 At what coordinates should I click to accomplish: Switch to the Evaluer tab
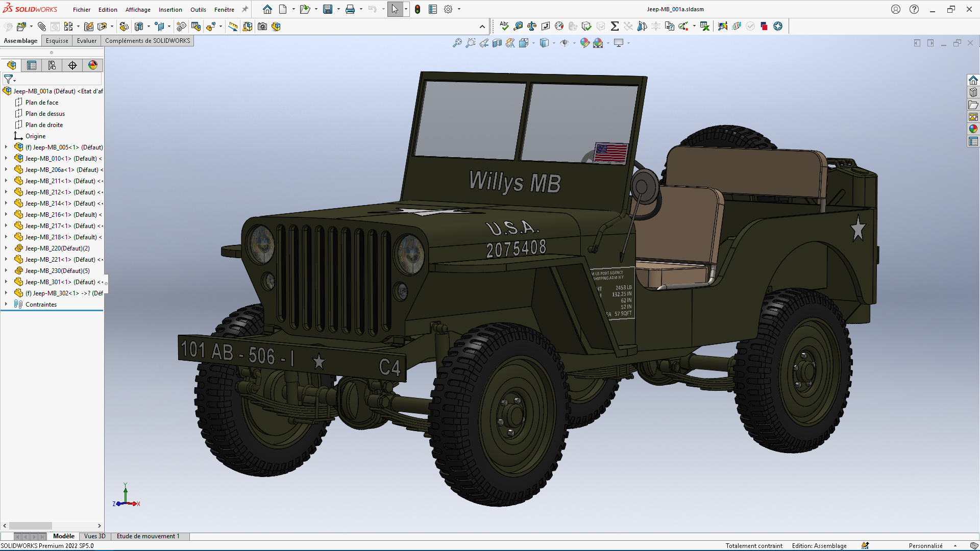pyautogui.click(x=87, y=41)
